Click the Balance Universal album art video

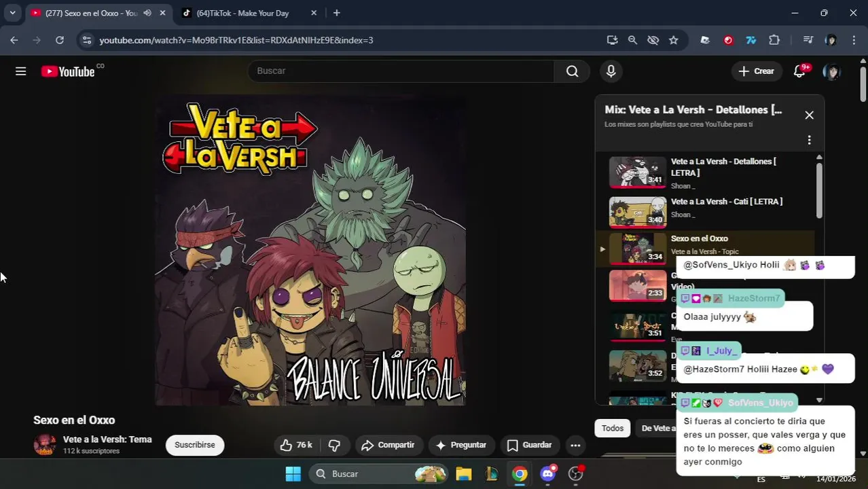[310, 250]
